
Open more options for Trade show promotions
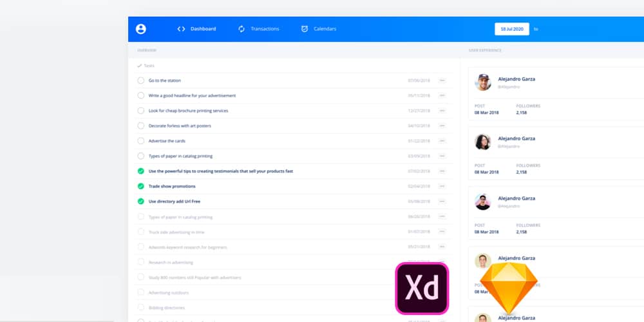pos(442,187)
